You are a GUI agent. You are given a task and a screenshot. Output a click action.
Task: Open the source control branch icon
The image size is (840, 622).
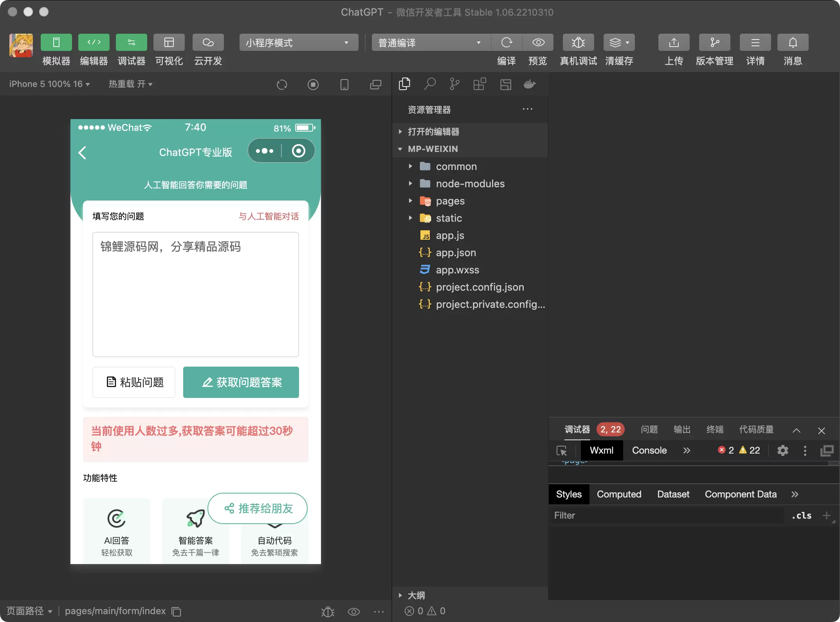(454, 84)
